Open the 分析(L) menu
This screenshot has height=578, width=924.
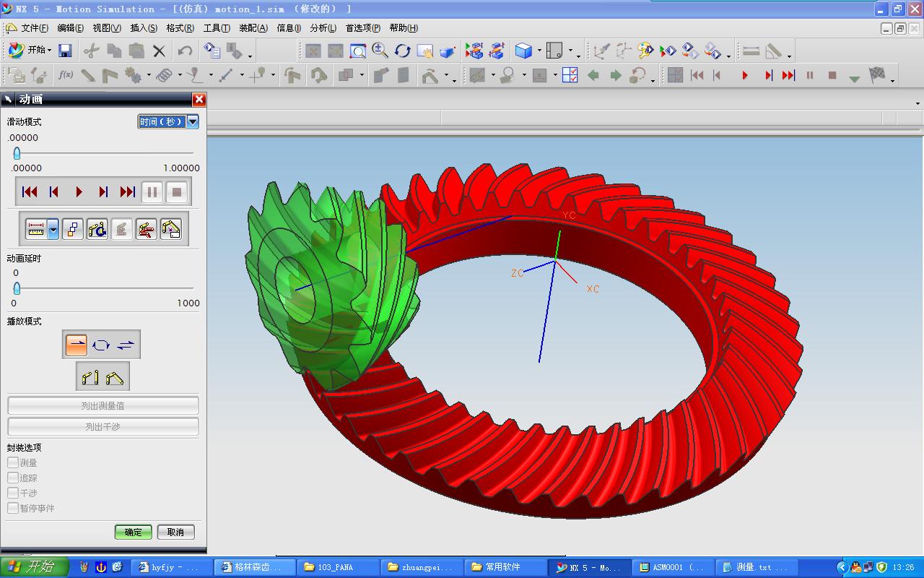[x=323, y=28]
